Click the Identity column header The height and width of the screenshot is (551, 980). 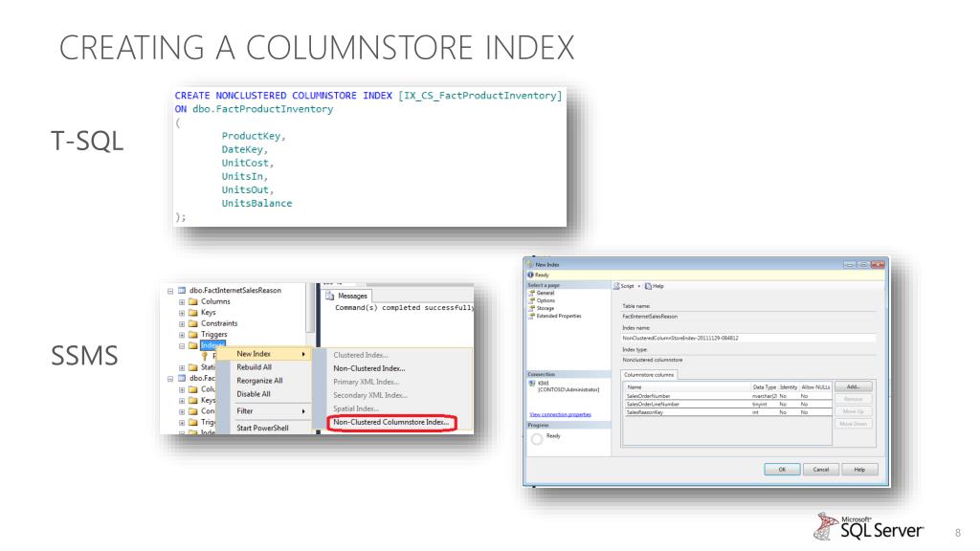[789, 387]
